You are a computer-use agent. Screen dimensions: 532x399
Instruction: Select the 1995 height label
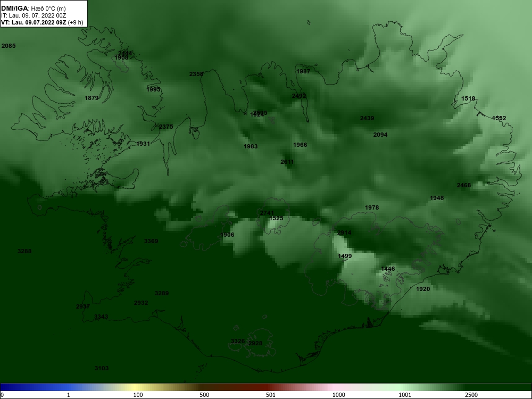point(153,89)
